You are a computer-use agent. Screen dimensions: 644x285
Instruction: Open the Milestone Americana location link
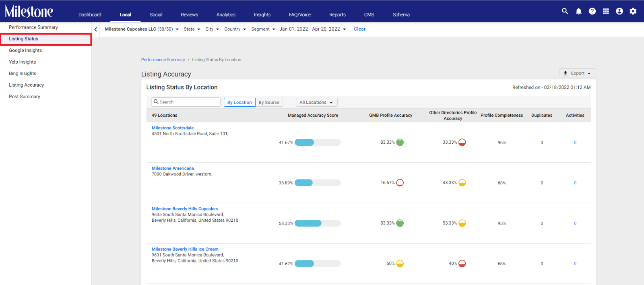click(x=173, y=168)
